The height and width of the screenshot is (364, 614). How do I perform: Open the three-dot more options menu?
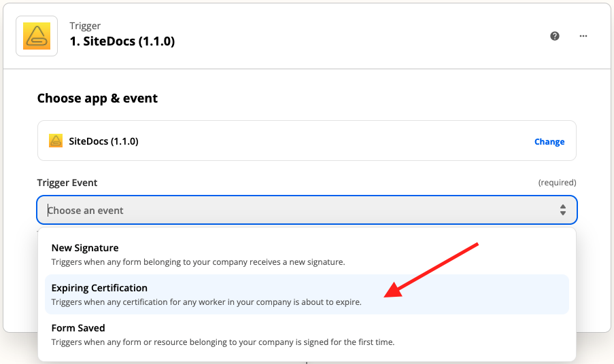pos(583,36)
